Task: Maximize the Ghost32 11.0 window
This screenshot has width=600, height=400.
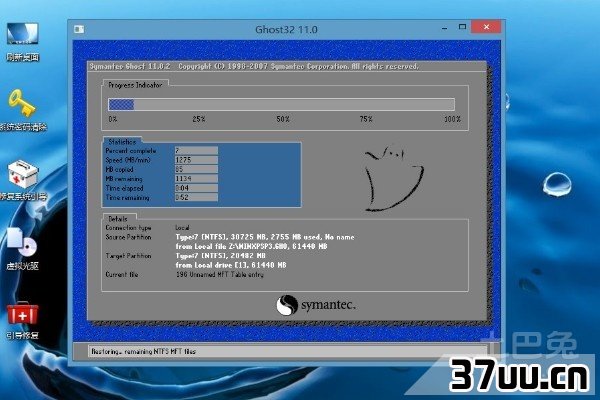Action: pos(462,27)
